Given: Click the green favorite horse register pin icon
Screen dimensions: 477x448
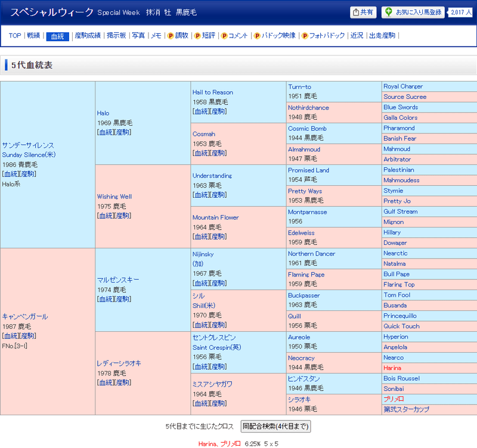Looking at the screenshot, I should click(389, 12).
